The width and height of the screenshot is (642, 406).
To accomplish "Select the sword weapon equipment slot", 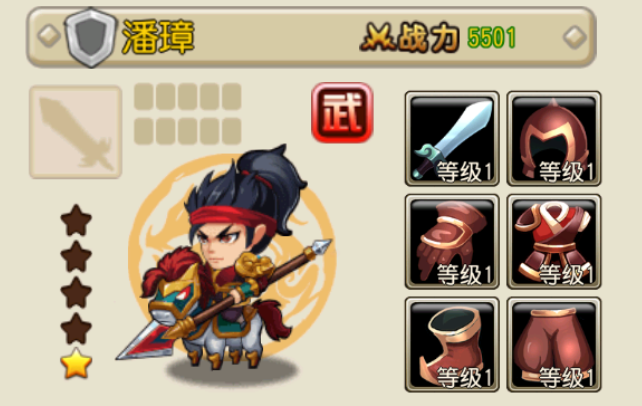I will tap(452, 138).
